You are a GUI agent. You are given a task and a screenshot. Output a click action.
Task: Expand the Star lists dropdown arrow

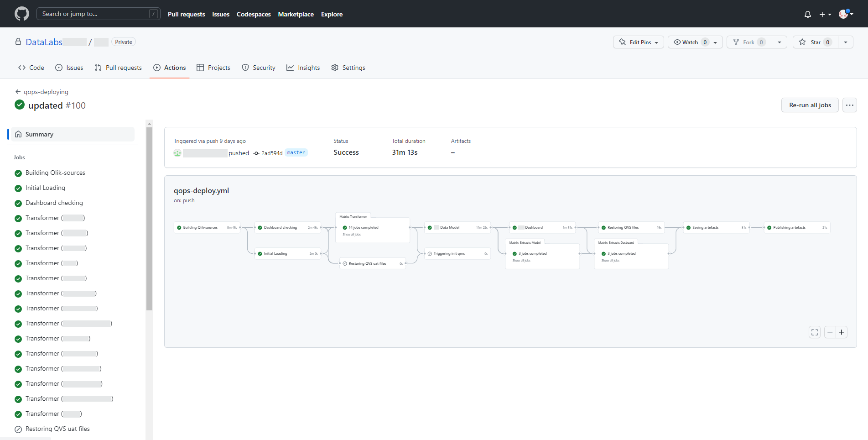(846, 42)
